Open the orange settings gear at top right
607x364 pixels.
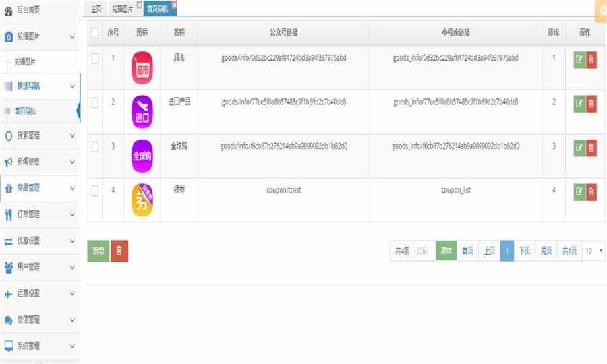pos(602,11)
